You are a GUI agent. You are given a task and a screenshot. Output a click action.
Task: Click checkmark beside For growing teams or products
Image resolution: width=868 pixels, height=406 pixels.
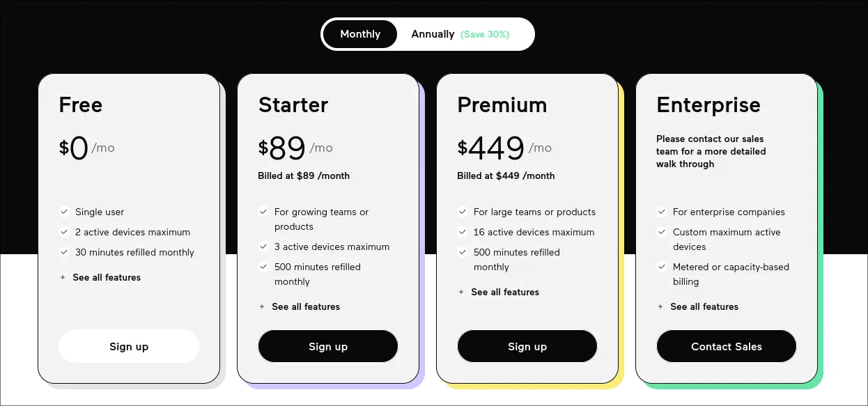(x=263, y=212)
